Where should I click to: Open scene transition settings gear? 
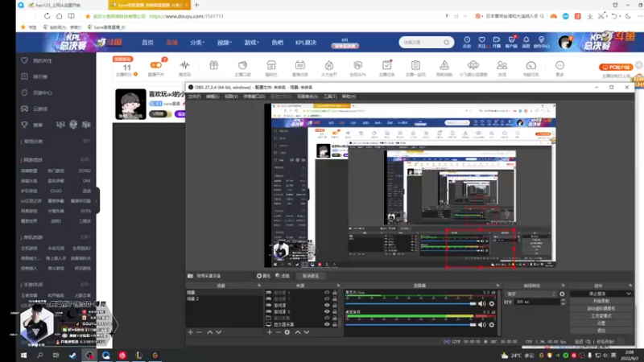(562, 294)
